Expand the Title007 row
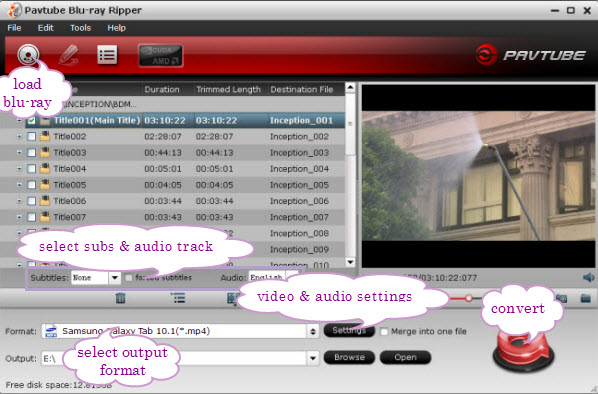This screenshot has height=394, width=598. pos(19,217)
